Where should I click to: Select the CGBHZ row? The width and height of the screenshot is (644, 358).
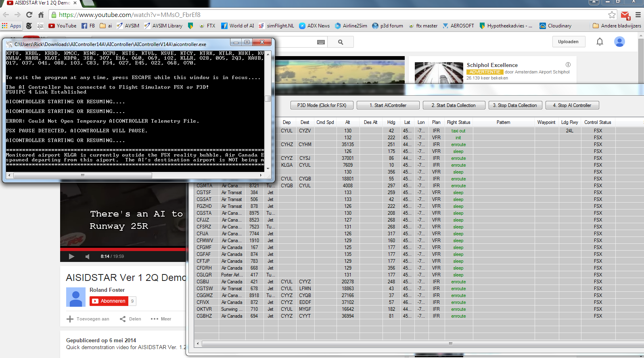pyautogui.click(x=419, y=316)
